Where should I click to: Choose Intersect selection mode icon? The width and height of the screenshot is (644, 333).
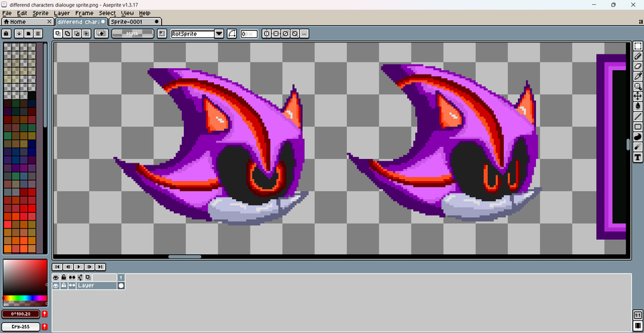87,34
